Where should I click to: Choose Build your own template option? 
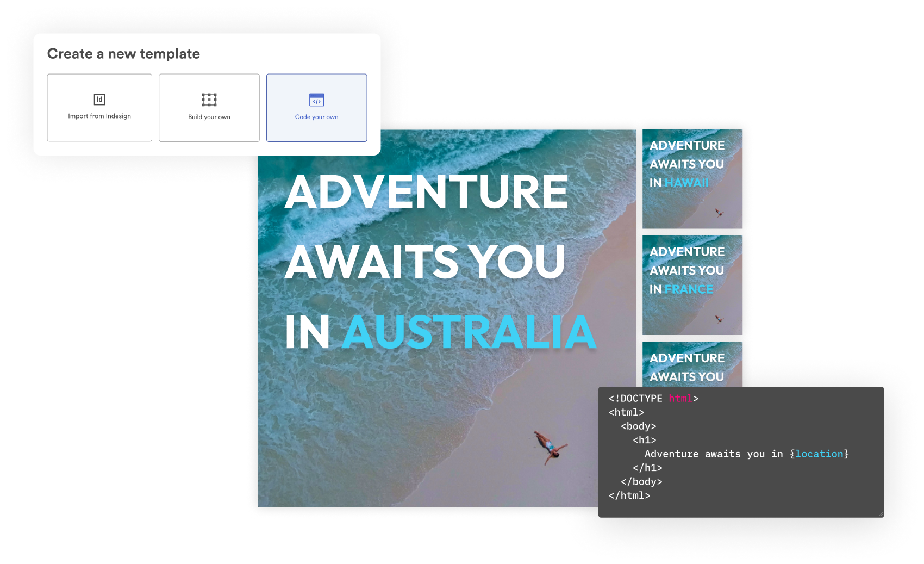pyautogui.click(x=209, y=108)
